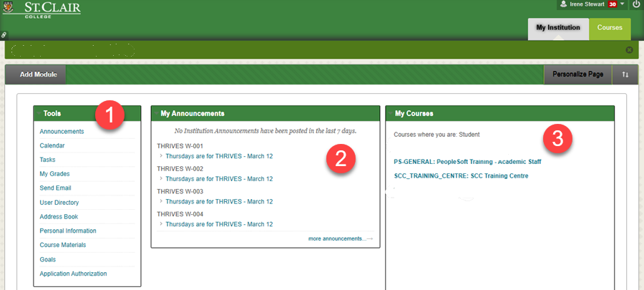Open THRIVES W-001 Thursdays announcement

(219, 156)
